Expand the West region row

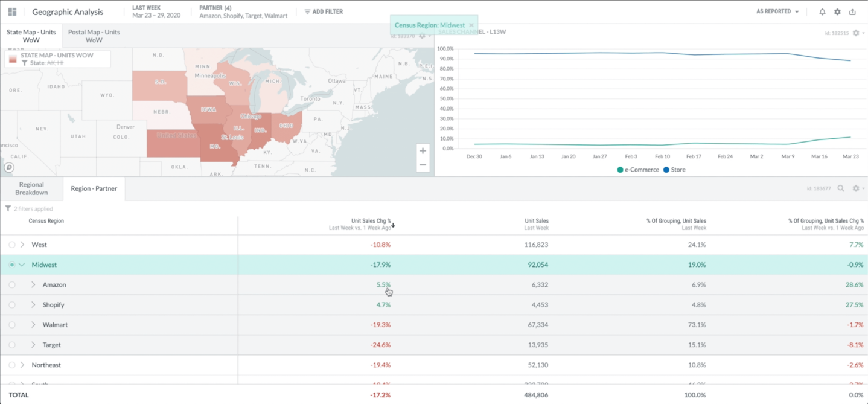pyautogui.click(x=22, y=245)
